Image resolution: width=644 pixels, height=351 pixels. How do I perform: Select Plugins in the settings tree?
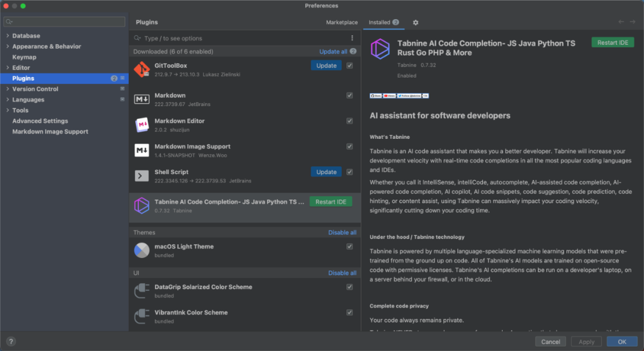tap(64, 79)
